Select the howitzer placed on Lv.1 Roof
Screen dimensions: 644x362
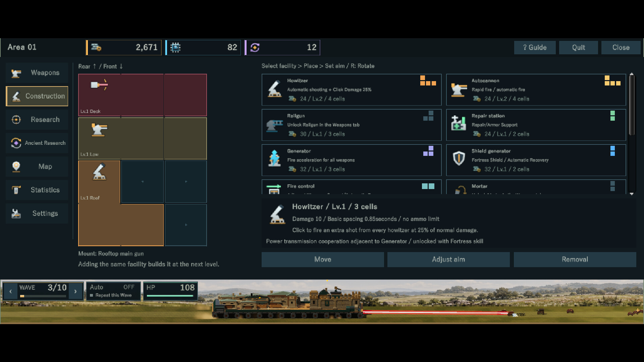(99, 172)
